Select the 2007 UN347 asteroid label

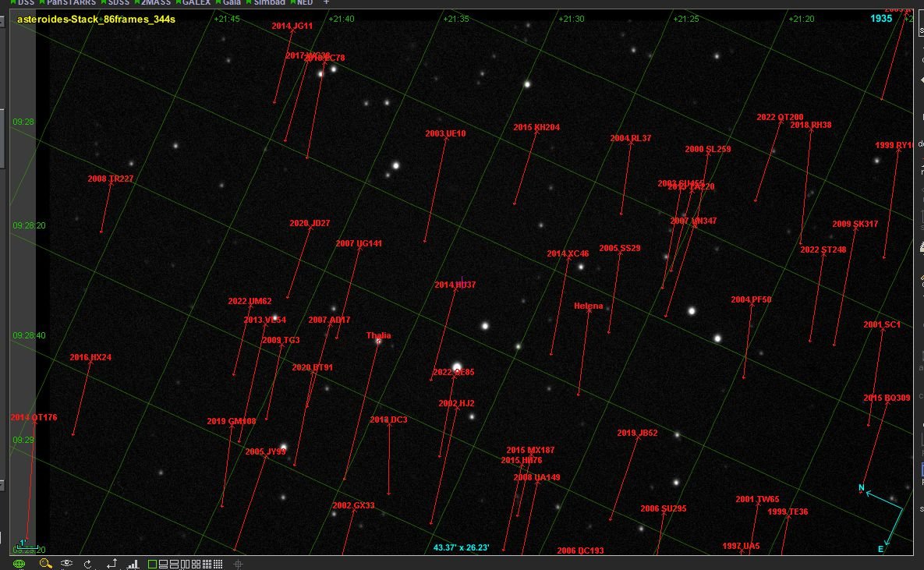693,221
